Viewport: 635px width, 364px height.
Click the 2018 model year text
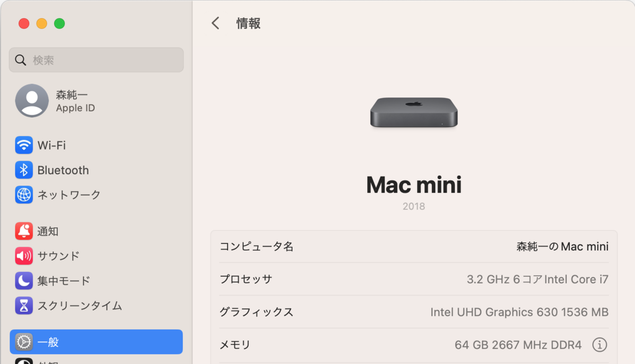tap(414, 206)
